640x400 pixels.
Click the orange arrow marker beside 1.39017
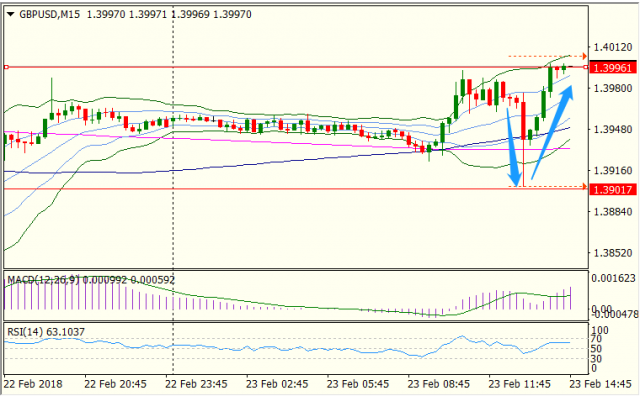pyautogui.click(x=582, y=187)
